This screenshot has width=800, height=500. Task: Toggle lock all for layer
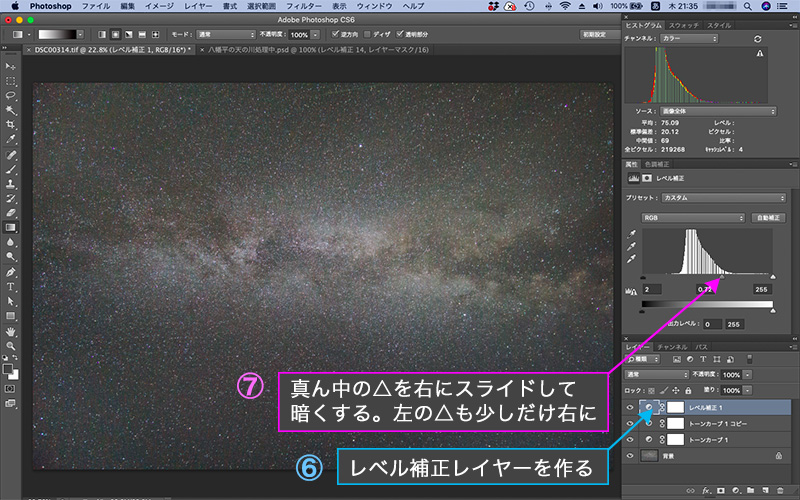click(688, 391)
